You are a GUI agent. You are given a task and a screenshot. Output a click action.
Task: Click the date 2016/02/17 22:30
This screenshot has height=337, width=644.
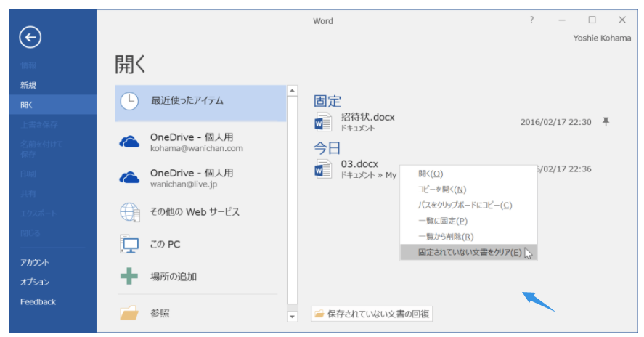coord(555,122)
